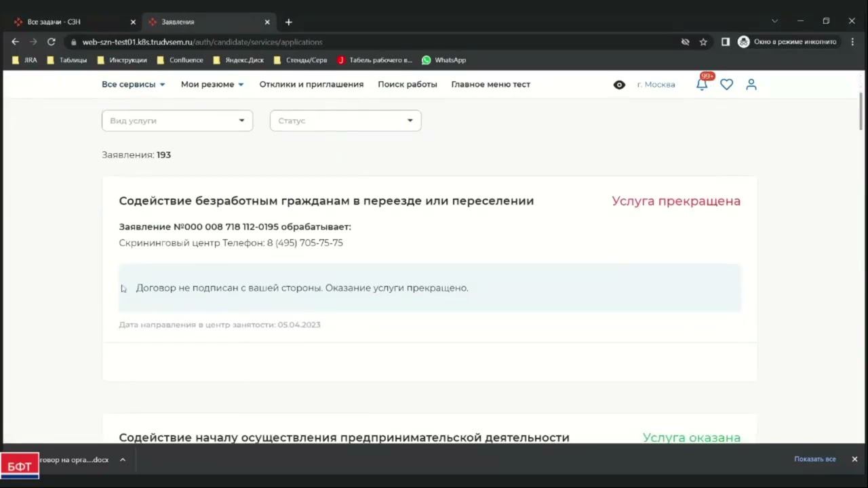Image resolution: width=868 pixels, height=488 pixels.
Task: Close the 'Все задачи - СЗН' tab
Action: pos(133,22)
